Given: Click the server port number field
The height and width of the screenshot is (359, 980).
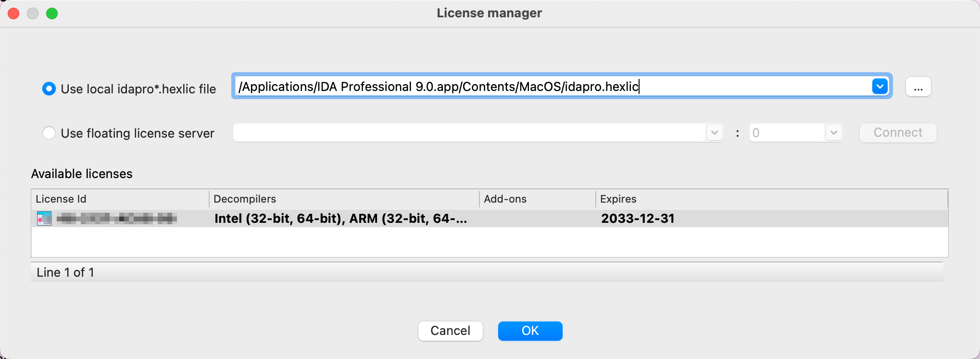Looking at the screenshot, I should [x=787, y=133].
